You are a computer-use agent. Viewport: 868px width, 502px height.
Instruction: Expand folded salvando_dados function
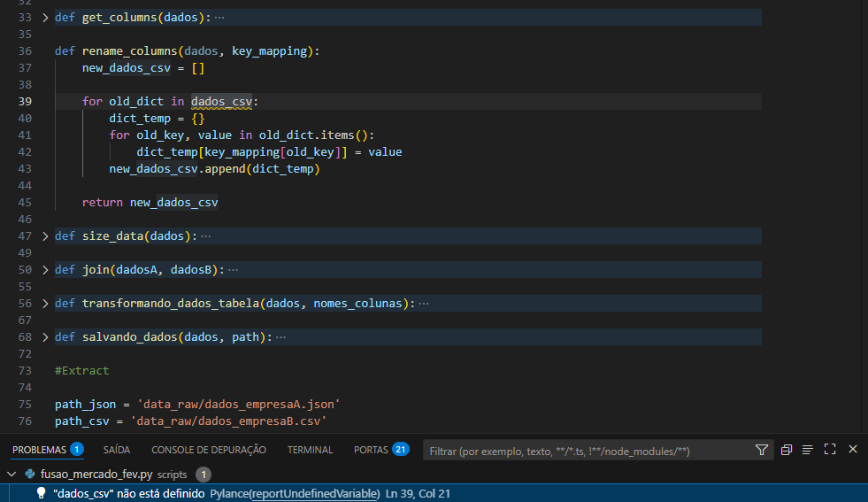click(x=45, y=337)
